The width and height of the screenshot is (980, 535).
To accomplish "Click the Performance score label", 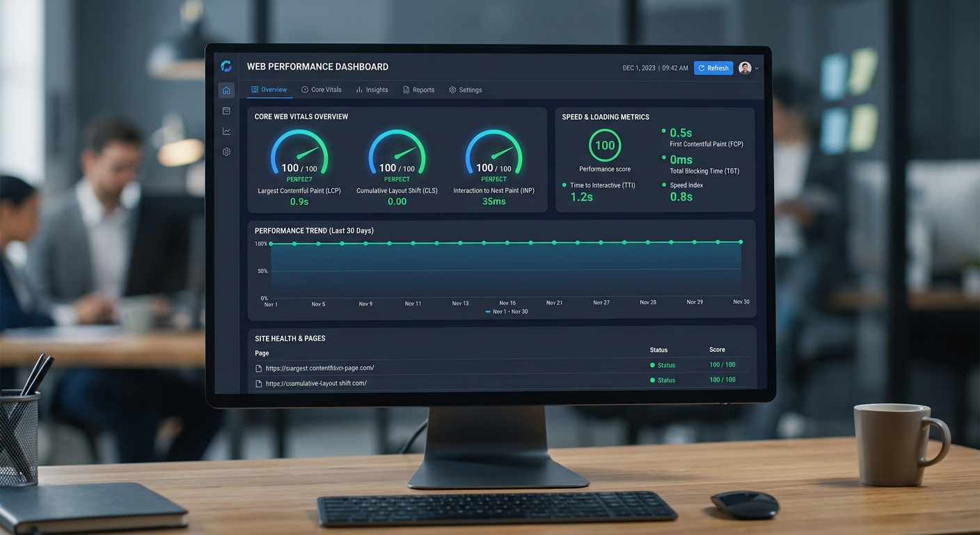I will [605, 169].
